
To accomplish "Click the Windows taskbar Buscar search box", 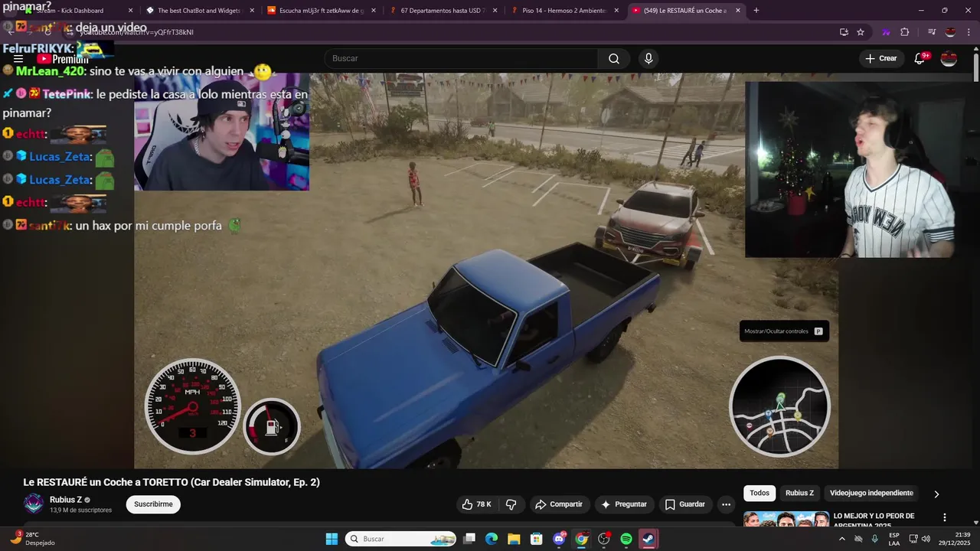I will tap(400, 539).
